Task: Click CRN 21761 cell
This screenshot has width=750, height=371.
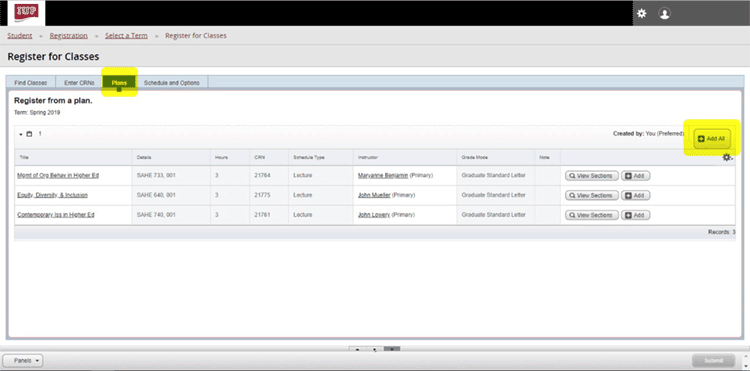Action: tap(269, 215)
